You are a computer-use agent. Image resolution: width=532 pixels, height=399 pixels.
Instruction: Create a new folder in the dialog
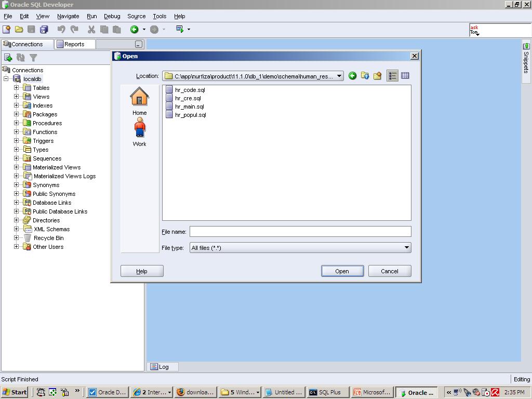click(x=378, y=75)
